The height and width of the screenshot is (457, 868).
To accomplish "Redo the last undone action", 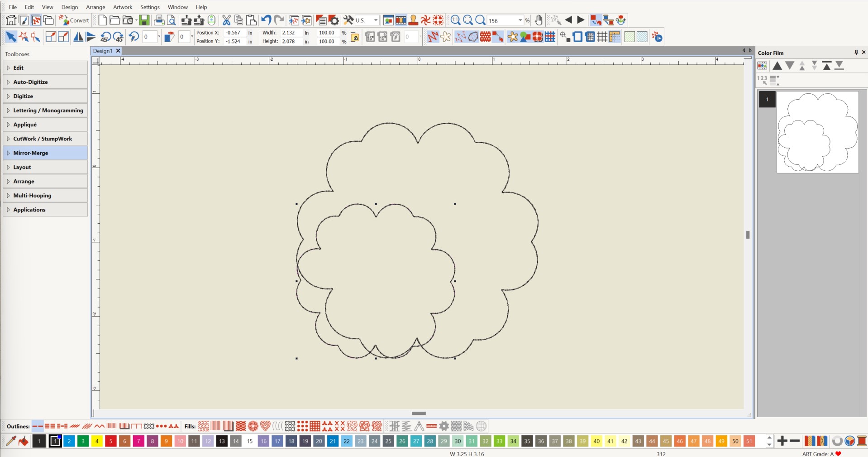I will (279, 20).
